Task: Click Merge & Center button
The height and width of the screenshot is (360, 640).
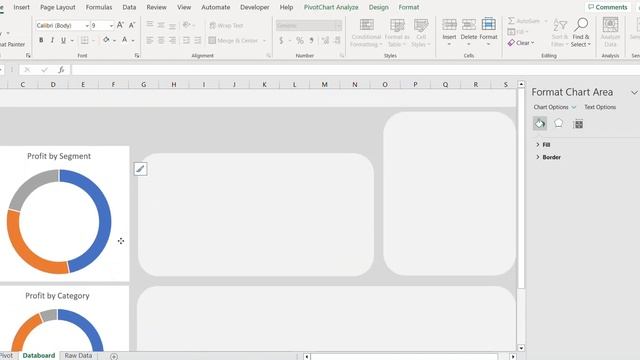Action: 233,40
